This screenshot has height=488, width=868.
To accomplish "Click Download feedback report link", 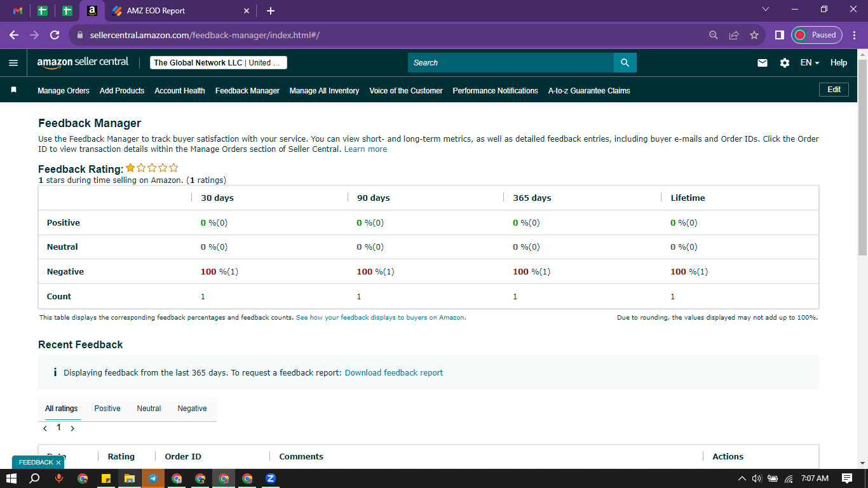I will coord(394,373).
